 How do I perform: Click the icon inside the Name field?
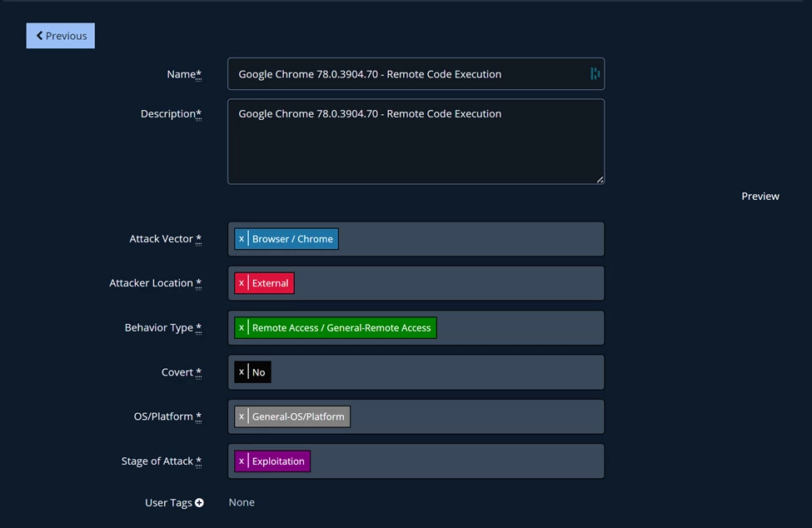(595, 74)
